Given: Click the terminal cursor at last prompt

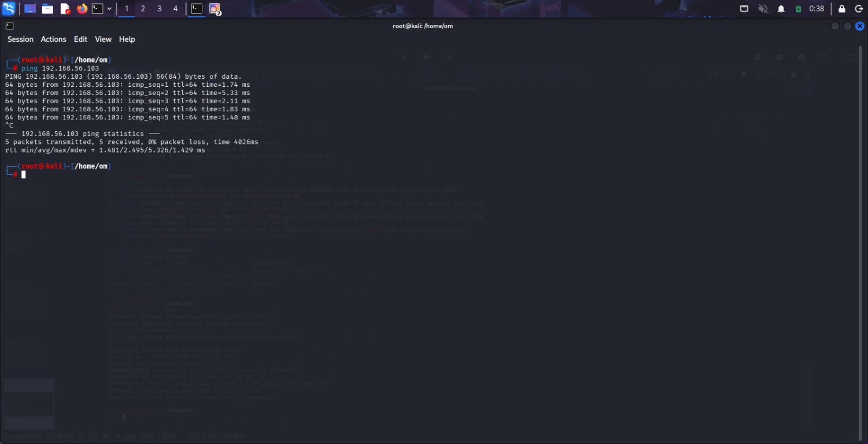Looking at the screenshot, I should (23, 175).
